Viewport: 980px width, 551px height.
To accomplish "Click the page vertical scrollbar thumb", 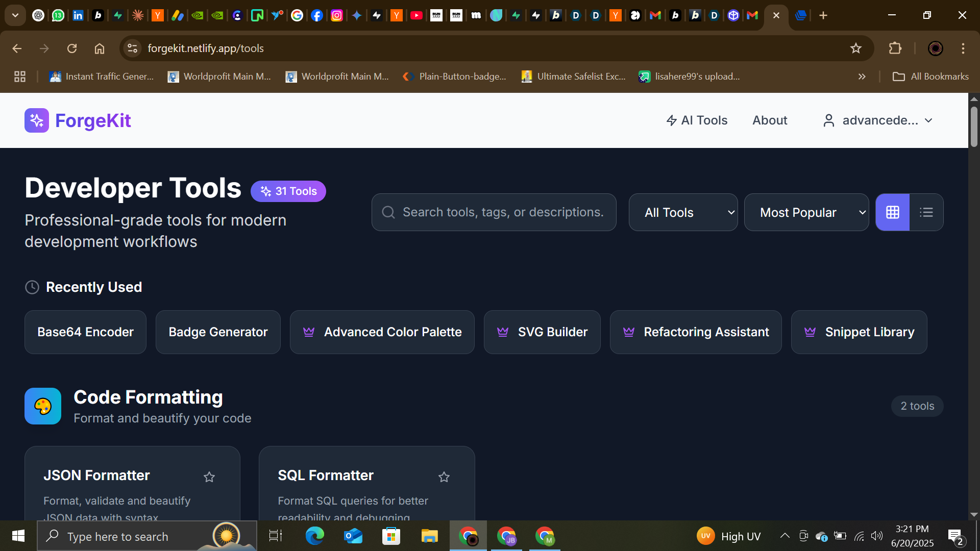I will 974,127.
